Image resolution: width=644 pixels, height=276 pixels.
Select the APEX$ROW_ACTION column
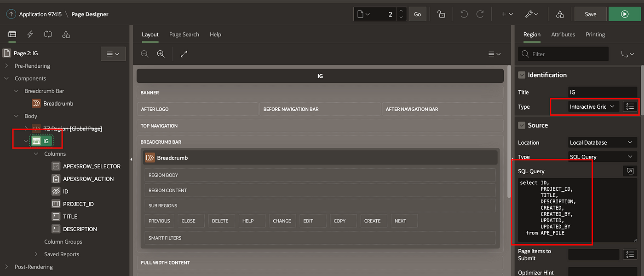88,179
